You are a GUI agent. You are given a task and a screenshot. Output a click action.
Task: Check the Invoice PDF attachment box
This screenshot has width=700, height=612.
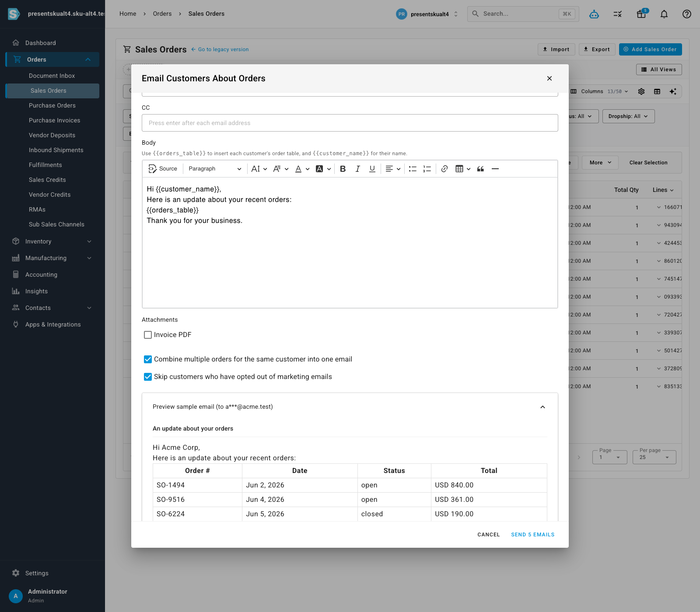point(148,335)
